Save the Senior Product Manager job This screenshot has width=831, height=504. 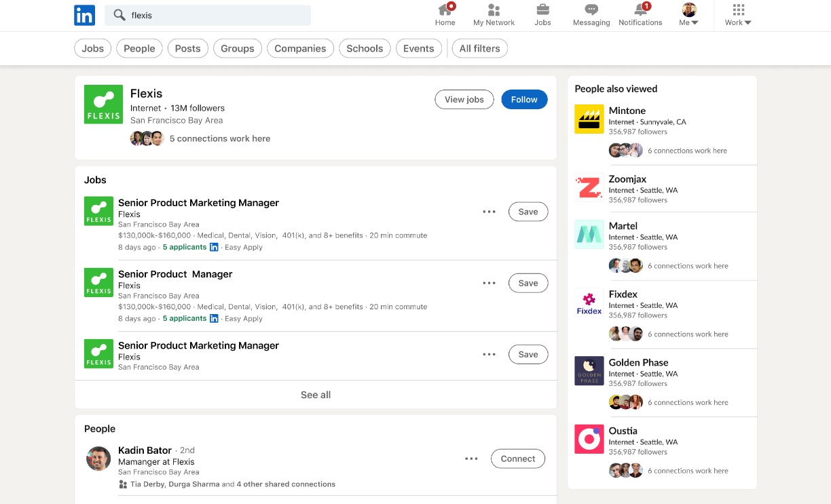click(528, 283)
